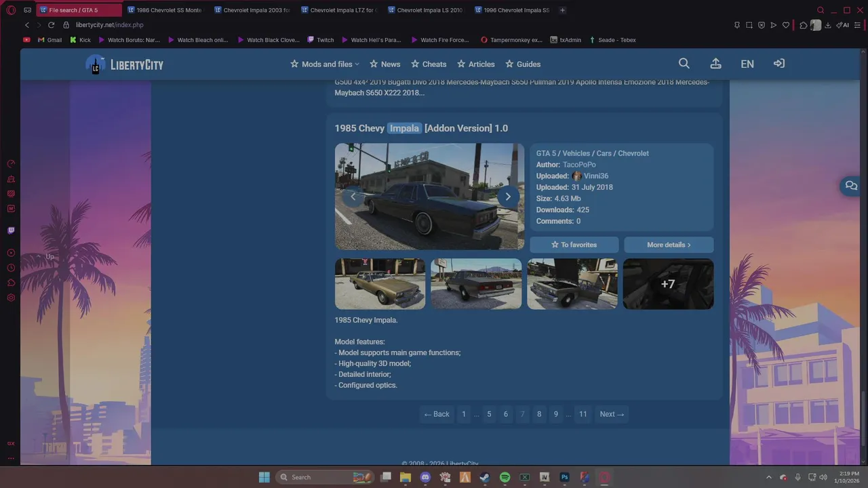The image size is (868, 488).
Task: Open results page 1
Action: click(464, 414)
